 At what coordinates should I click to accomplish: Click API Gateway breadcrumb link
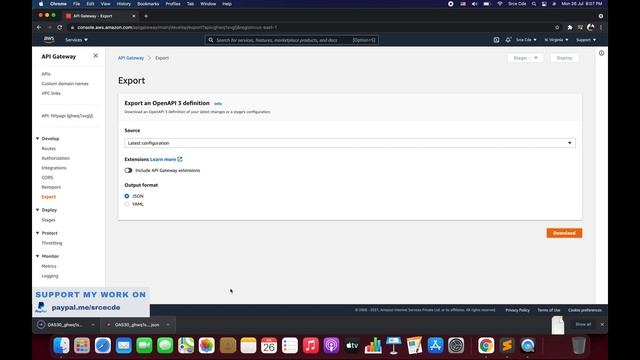[x=131, y=58]
